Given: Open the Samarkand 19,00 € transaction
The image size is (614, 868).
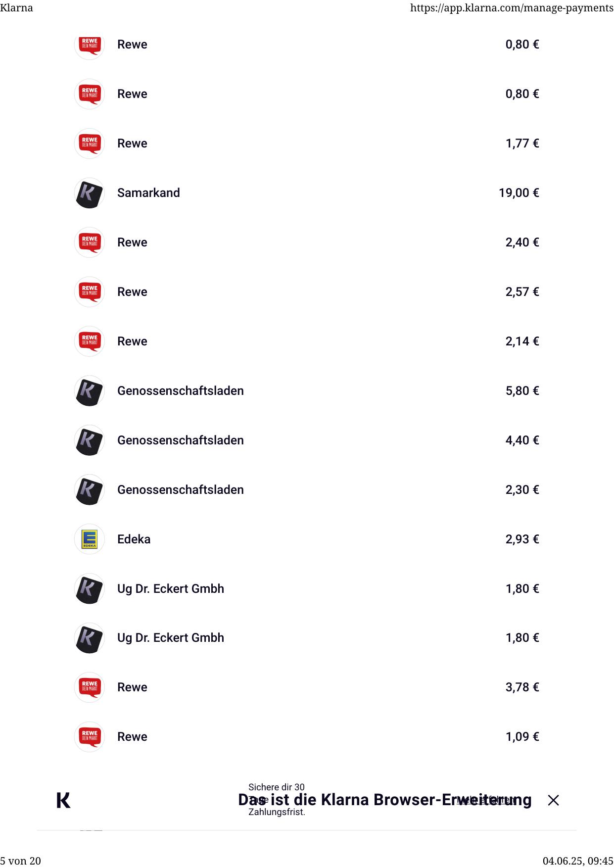Looking at the screenshot, I should (x=148, y=193).
